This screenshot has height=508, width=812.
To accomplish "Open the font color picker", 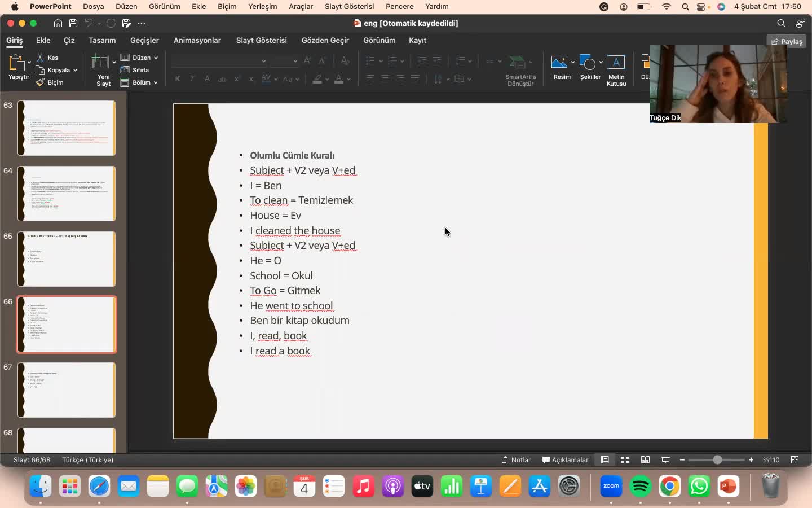I will (x=339, y=79).
